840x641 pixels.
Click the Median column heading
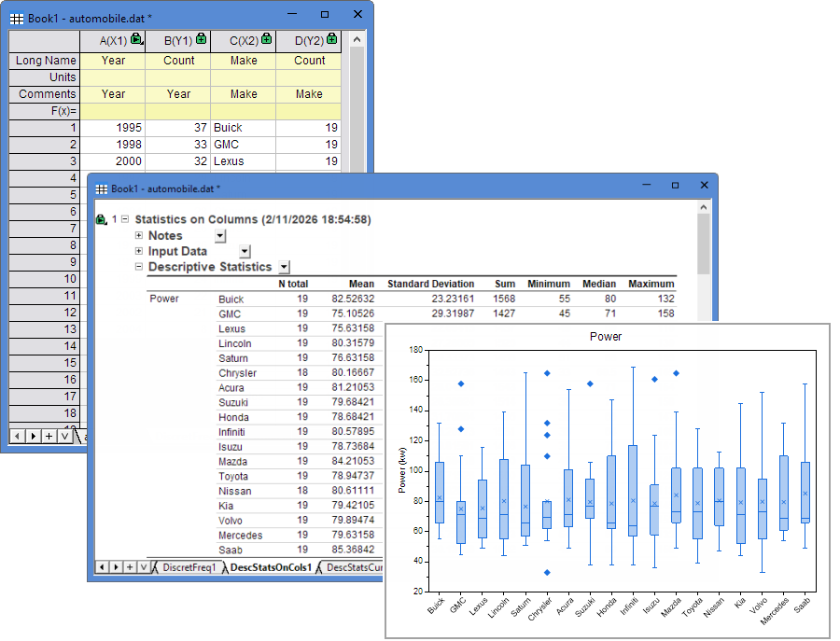(599, 284)
